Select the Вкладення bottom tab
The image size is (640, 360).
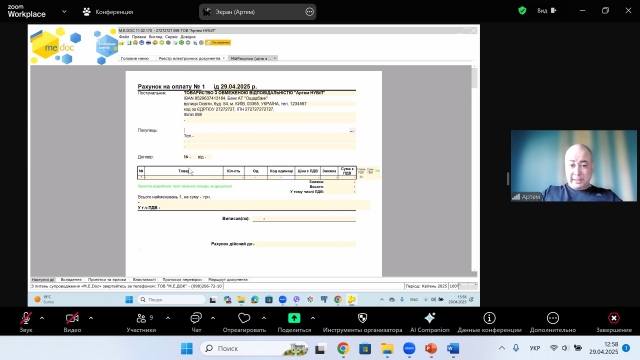[71, 280]
